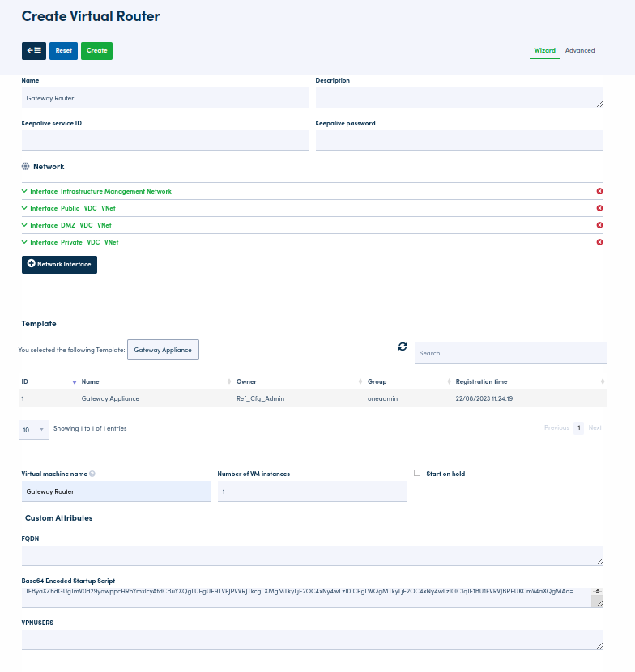Switch to the Advanced tab
Screen dimensions: 635x672
tap(580, 50)
